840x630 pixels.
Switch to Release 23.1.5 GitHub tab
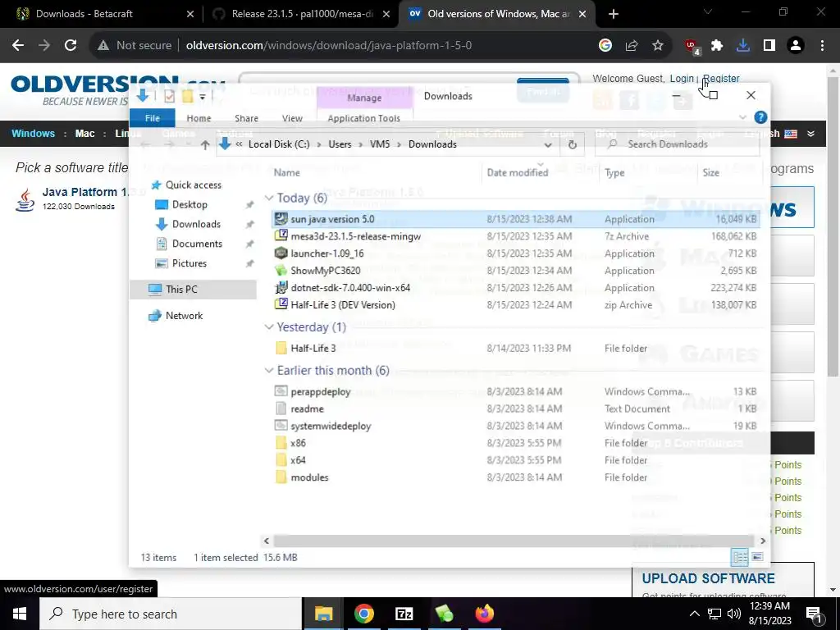(301, 14)
